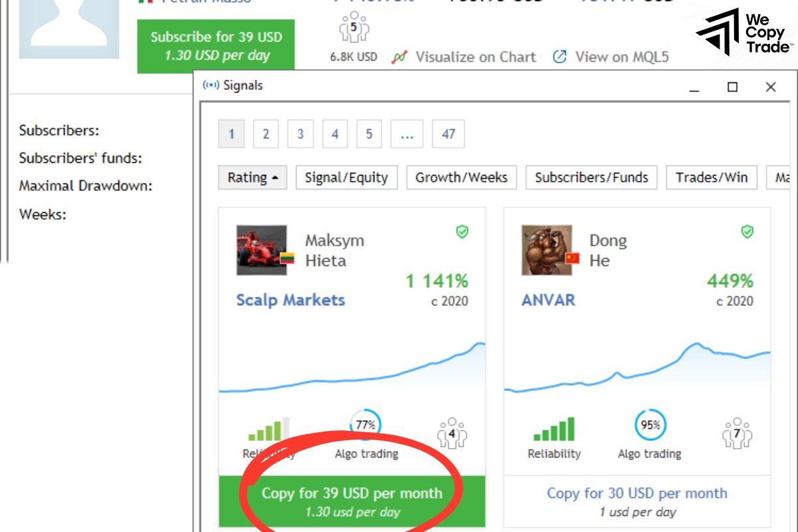Screen dimensions: 798x532
Task: Open the Scalp Markets signal link
Action: click(291, 300)
